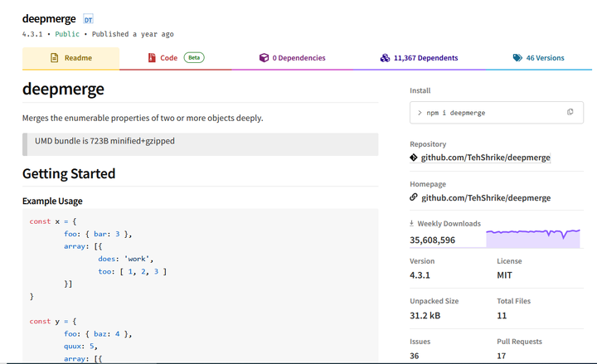This screenshot has width=597, height=364.
Task: Click the weekly downloads arrow icon
Action: tap(412, 224)
